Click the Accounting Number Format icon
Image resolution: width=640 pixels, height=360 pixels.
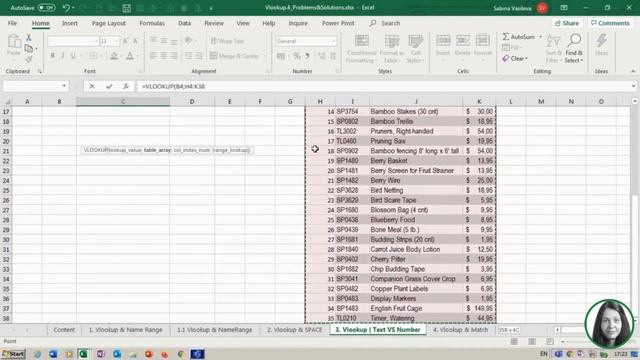tap(281, 56)
